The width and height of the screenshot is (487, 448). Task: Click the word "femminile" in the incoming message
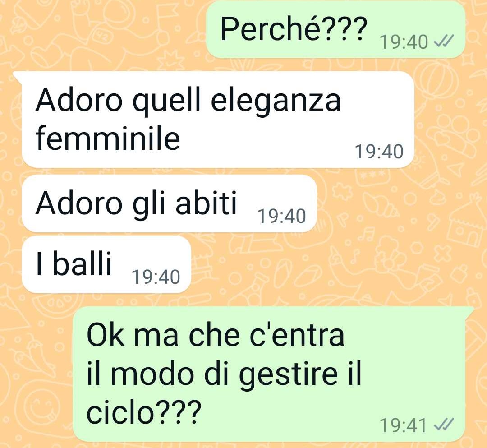pos(108,138)
